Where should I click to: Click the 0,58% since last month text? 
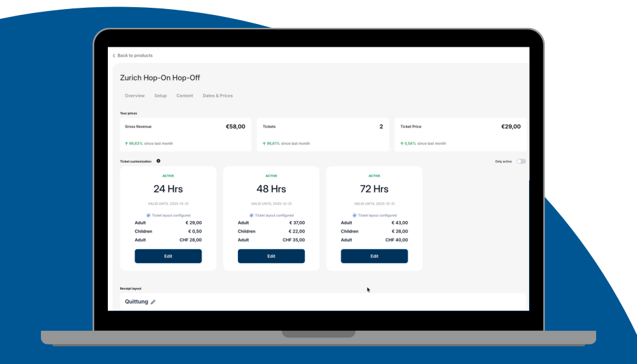tap(425, 144)
